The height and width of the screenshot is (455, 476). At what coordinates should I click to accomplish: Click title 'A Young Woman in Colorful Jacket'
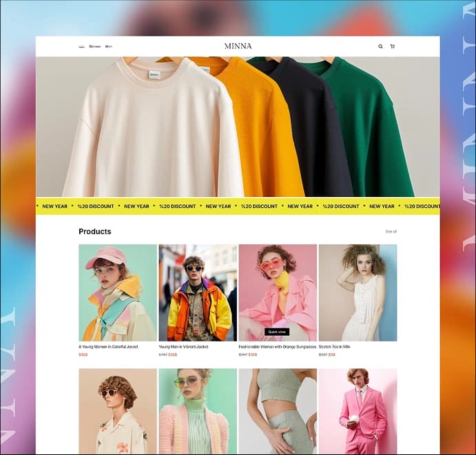108,347
